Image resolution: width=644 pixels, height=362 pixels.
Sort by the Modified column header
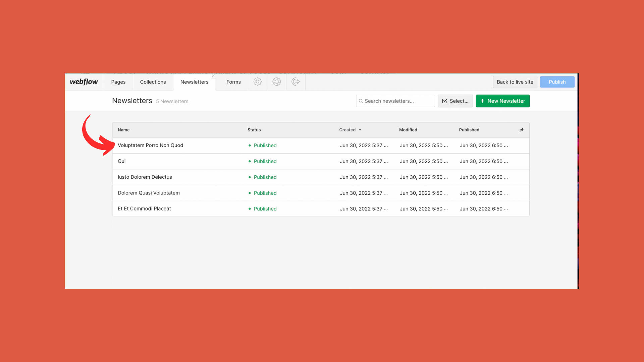point(408,130)
